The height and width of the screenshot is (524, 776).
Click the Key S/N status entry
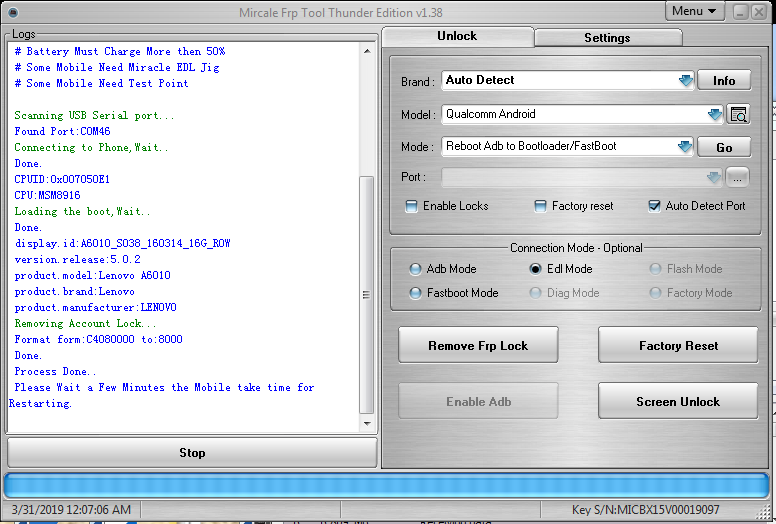(646, 510)
